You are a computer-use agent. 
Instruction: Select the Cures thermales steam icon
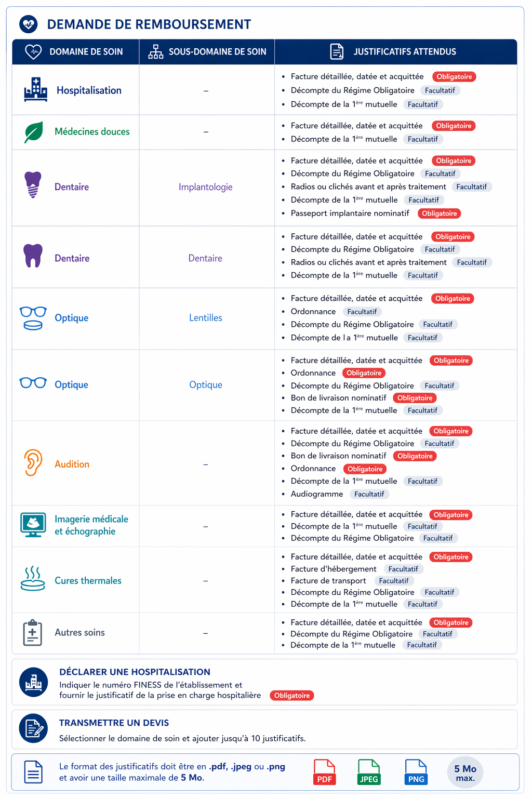tap(33, 579)
